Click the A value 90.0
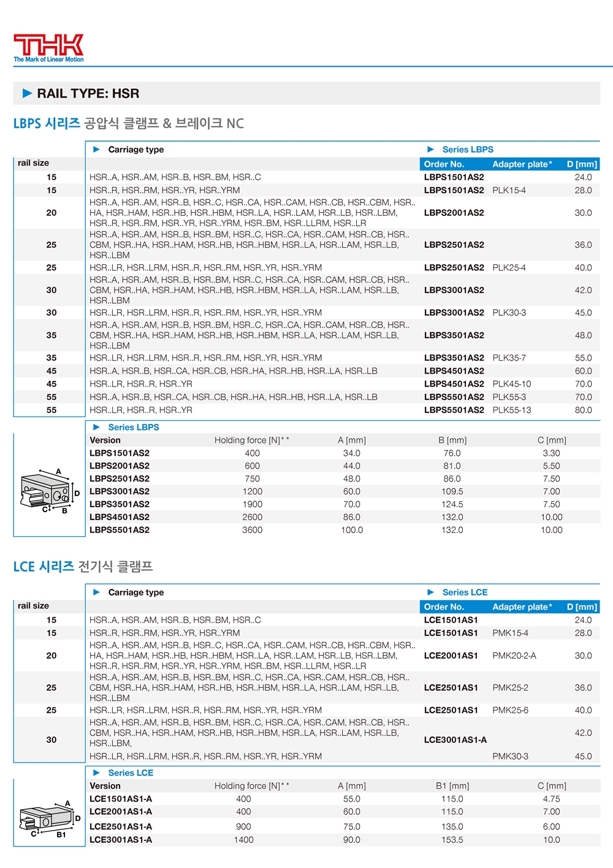The width and height of the screenshot is (613, 868). pyautogui.click(x=352, y=840)
